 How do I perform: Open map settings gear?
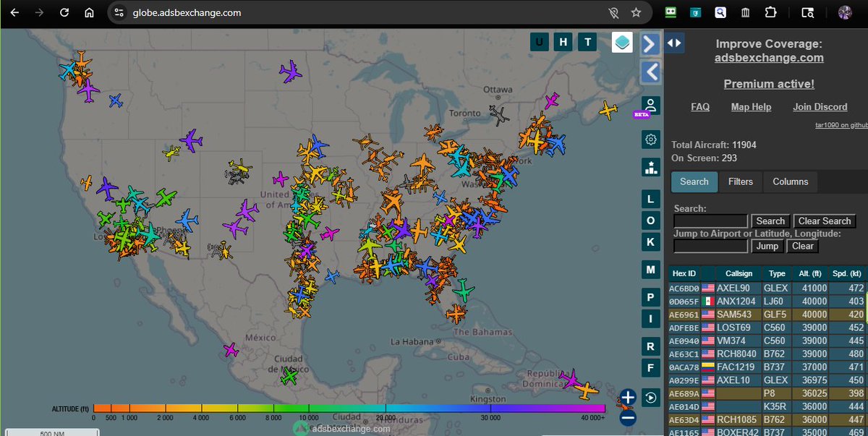650,140
